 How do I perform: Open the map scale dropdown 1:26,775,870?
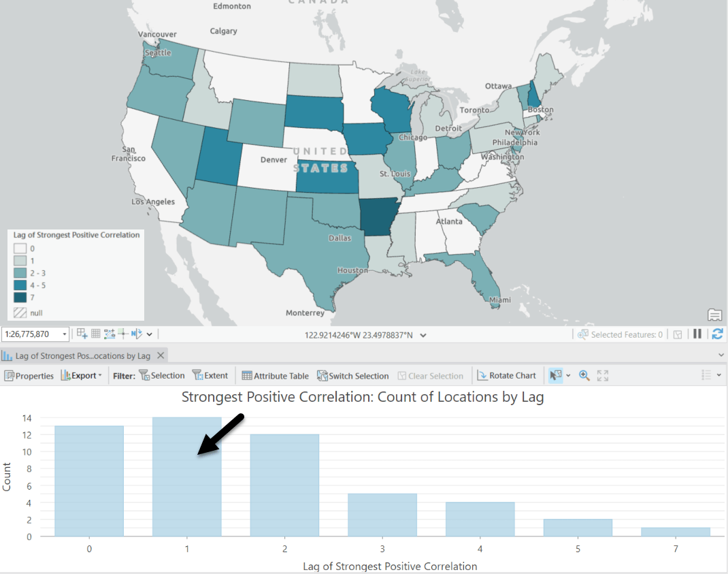[64, 334]
